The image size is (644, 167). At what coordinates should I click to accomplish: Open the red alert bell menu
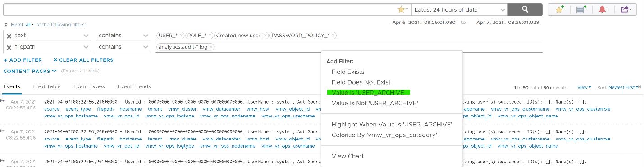[x=603, y=9]
